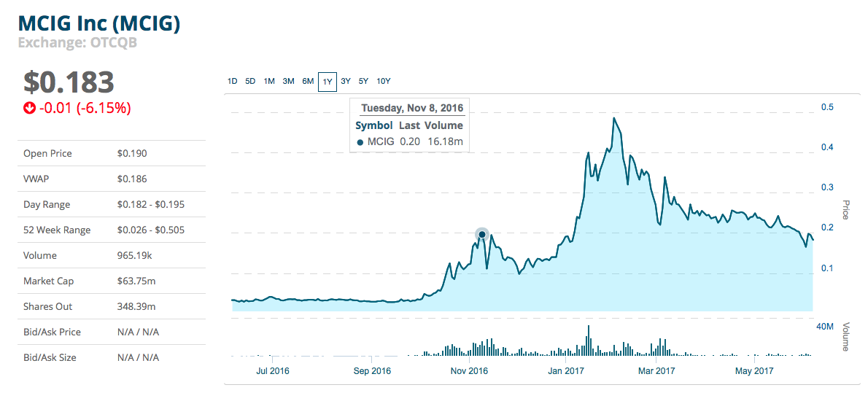
Task: Click the 0.3 price axis label
Action: [827, 187]
